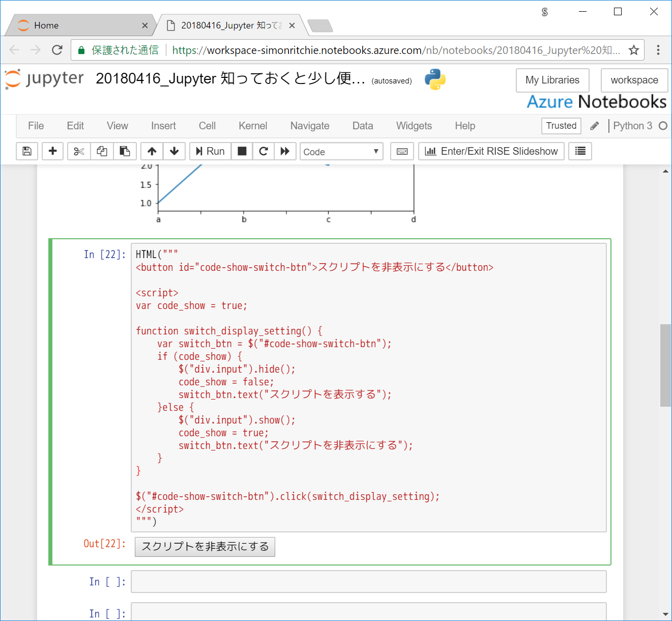Click the line chart output image

pos(278,194)
